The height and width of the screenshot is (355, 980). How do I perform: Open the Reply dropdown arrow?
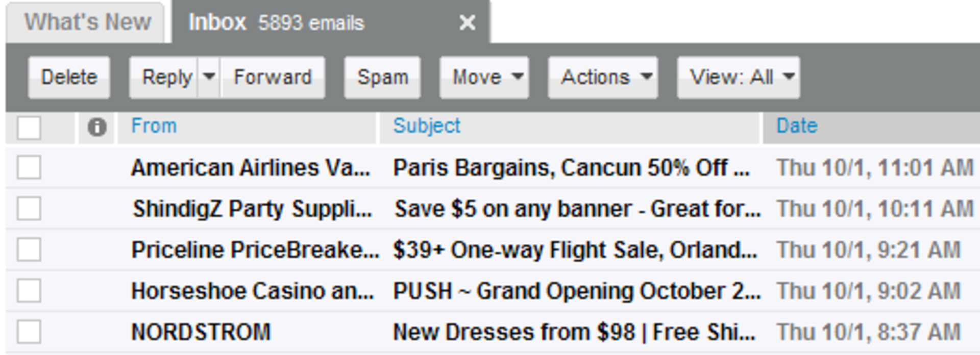[x=208, y=77]
